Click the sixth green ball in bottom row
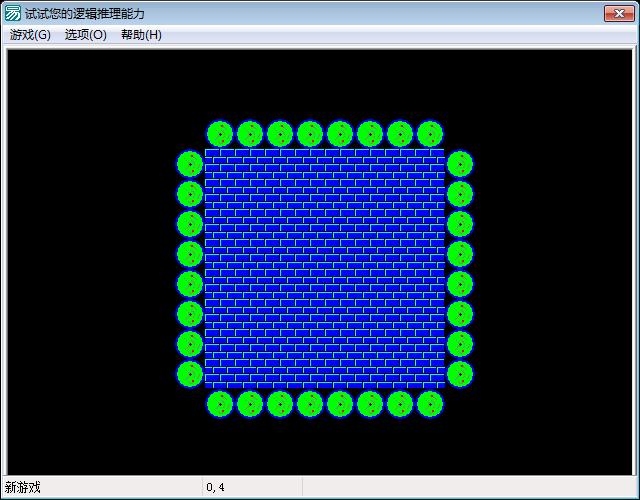Viewport: 640px width, 500px height. pos(370,404)
